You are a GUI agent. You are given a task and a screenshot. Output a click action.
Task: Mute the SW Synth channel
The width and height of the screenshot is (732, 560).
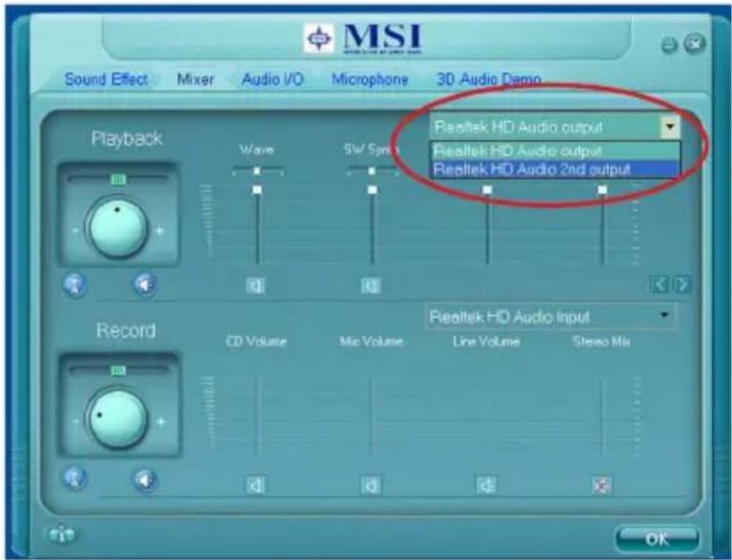tap(371, 286)
